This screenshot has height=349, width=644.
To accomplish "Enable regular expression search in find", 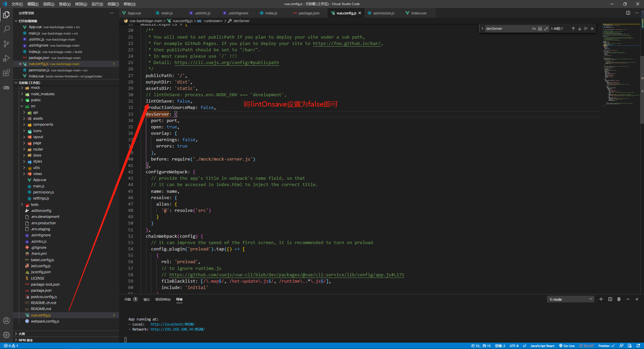I will pos(546,29).
